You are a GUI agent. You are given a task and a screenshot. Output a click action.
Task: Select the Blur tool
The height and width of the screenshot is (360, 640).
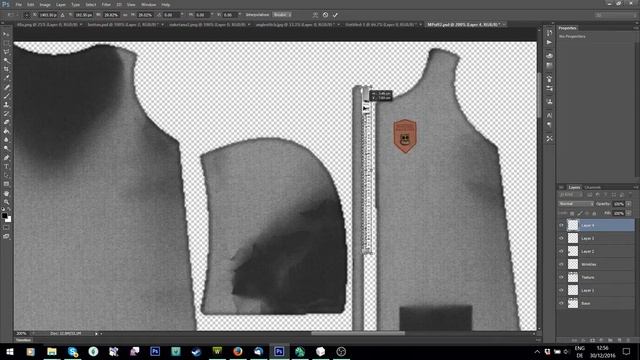pos(6,140)
